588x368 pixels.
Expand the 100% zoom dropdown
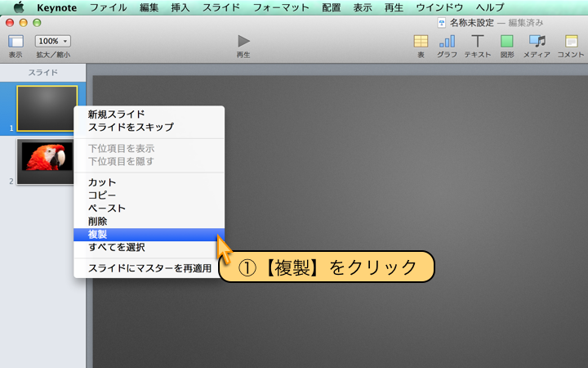pos(53,41)
